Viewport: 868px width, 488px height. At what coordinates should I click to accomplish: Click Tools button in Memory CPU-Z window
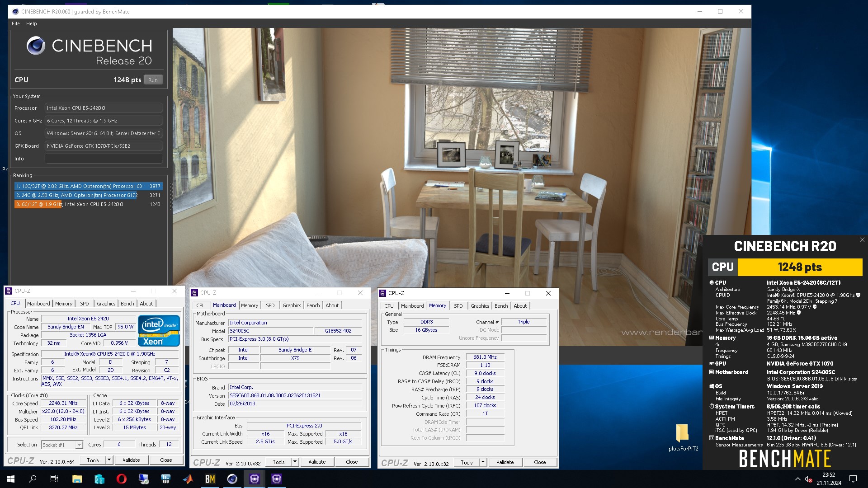(x=467, y=462)
